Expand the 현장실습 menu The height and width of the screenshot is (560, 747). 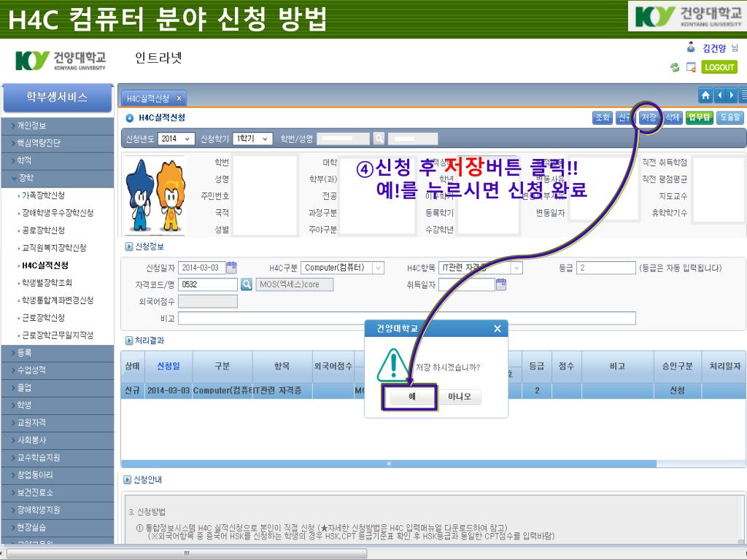pos(57,527)
